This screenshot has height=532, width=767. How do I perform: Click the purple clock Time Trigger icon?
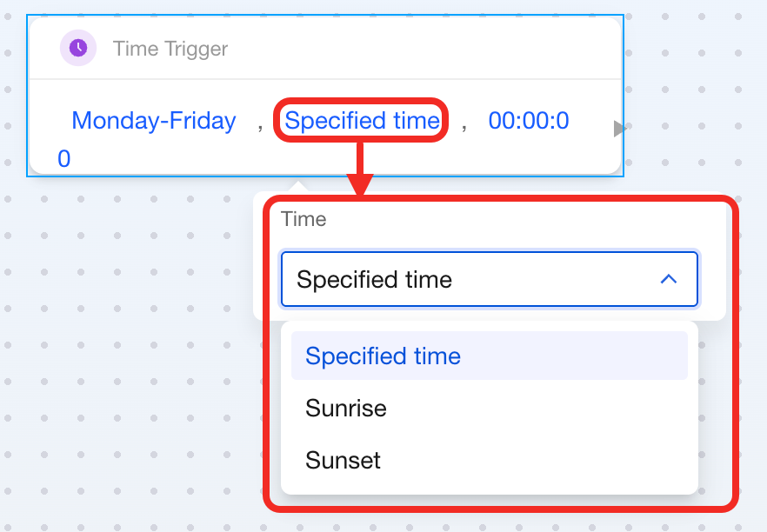click(78, 48)
